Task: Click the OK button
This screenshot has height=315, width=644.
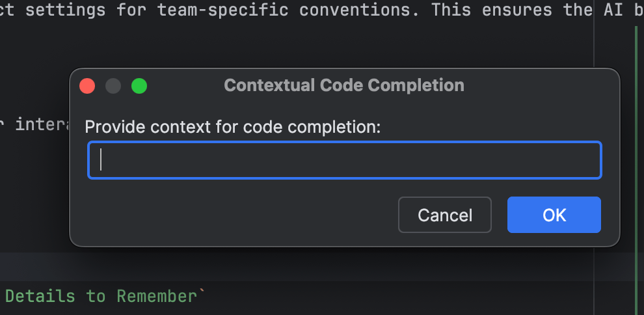Action: pyautogui.click(x=554, y=215)
